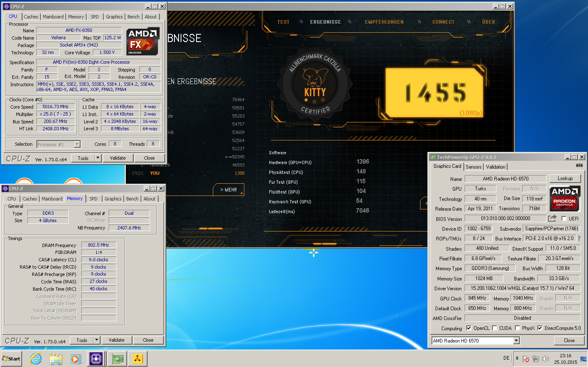Switch to the CPU-Z taskbar icon
Screen dimensions: 588x367
click(96, 359)
